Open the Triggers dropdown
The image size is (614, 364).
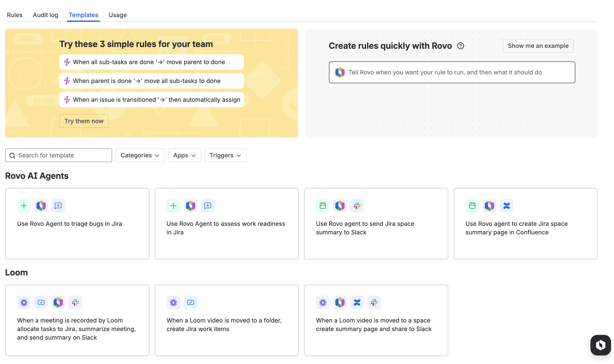tap(225, 155)
